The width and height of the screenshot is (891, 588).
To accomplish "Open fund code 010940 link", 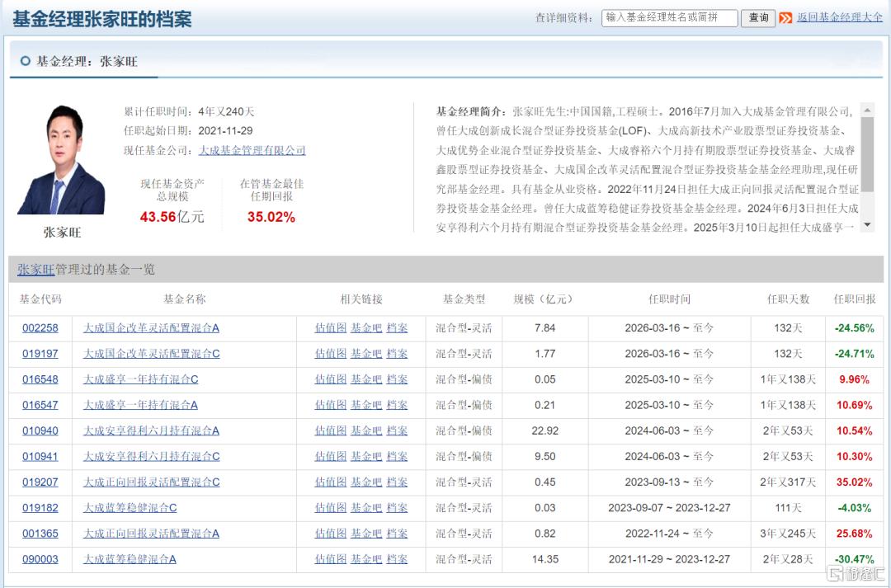I will 40,431.
